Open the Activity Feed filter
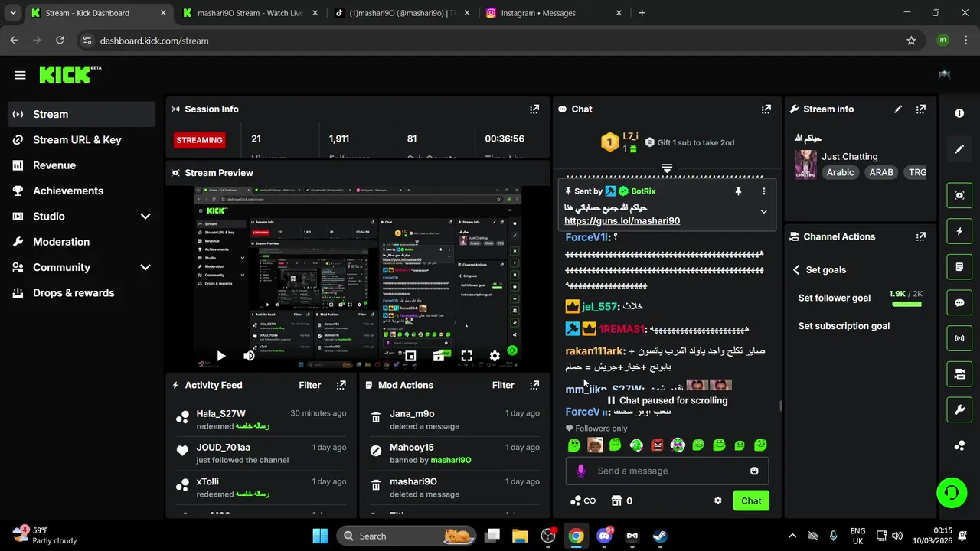The image size is (980, 551). click(309, 385)
